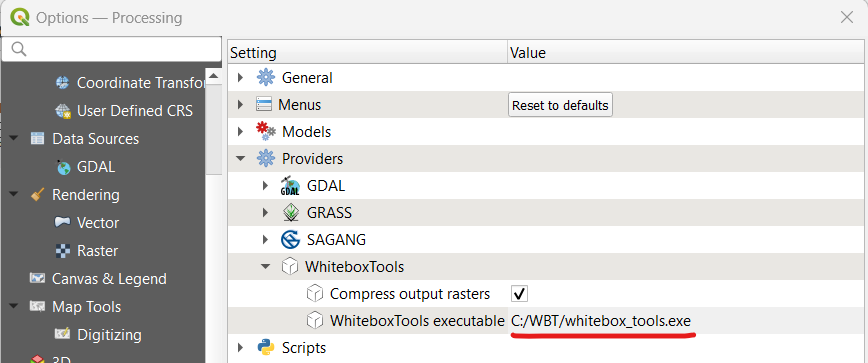Uncheck Compress output rasters checkbox
Viewport: 868px width, 363px height.
[519, 294]
